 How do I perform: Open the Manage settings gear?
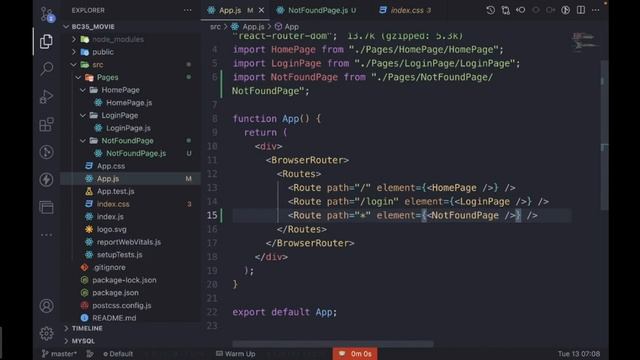47,333
